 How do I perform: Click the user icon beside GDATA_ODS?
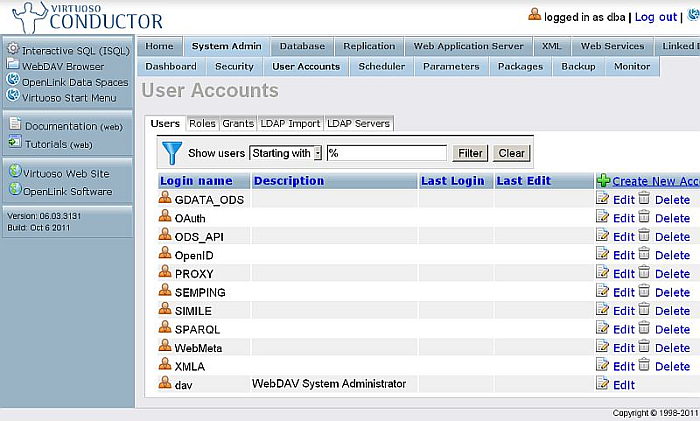coord(165,197)
